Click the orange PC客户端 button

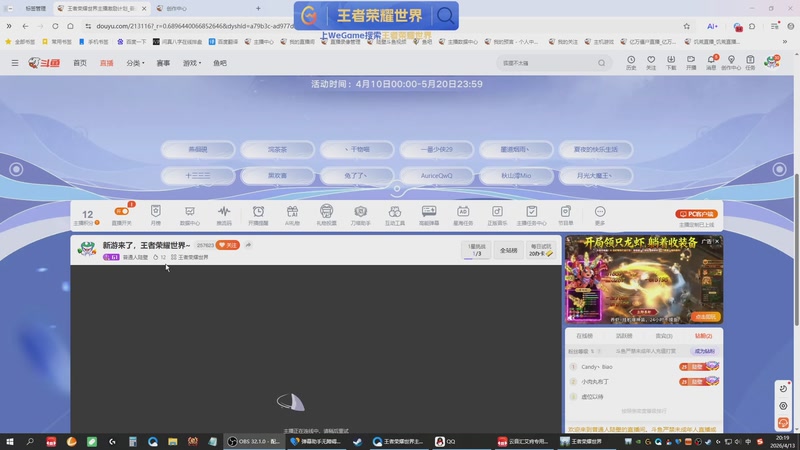[696, 214]
